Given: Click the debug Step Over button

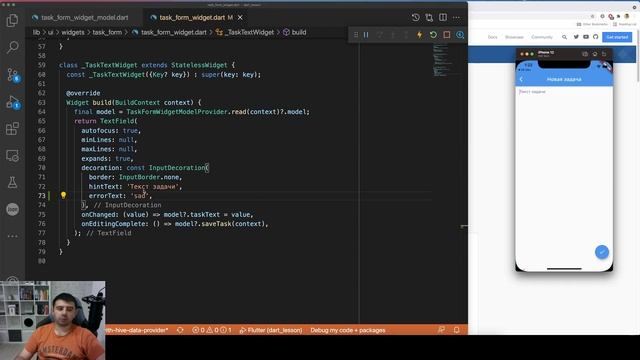Looking at the screenshot, I should click(x=380, y=35).
